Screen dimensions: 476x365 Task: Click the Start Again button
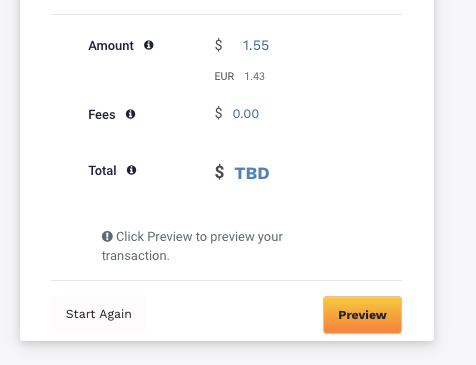click(98, 314)
